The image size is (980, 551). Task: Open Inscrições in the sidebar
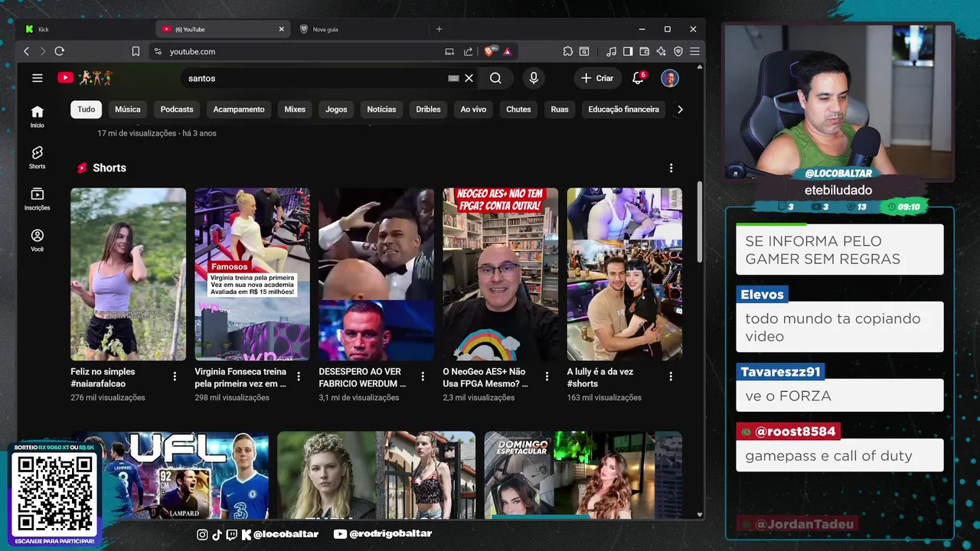[x=37, y=199]
